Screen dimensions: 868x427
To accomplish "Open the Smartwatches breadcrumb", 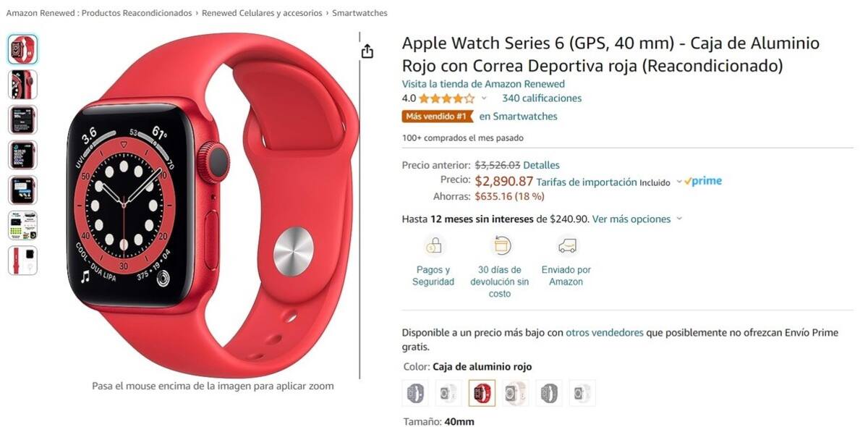I will click(x=359, y=13).
